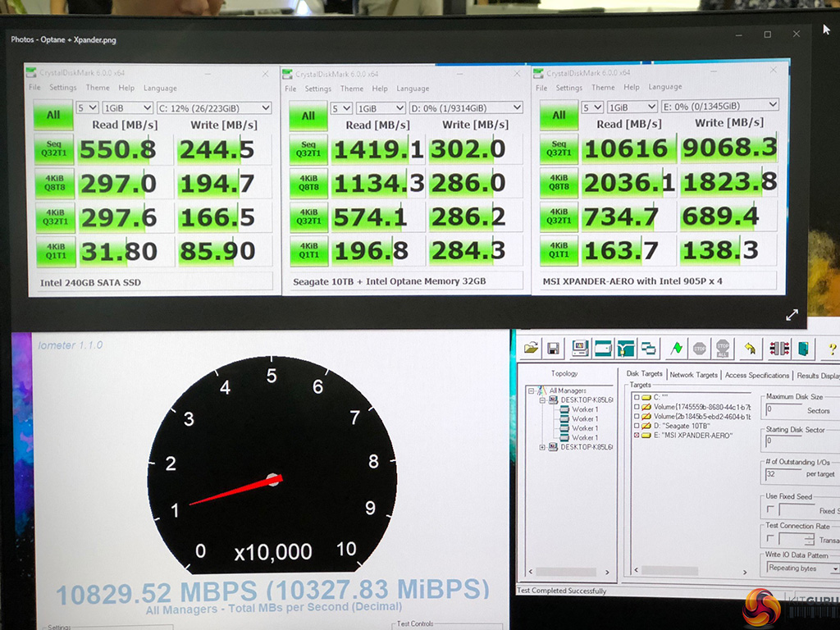Reset workers with the yellow back arrow icon

(750, 349)
